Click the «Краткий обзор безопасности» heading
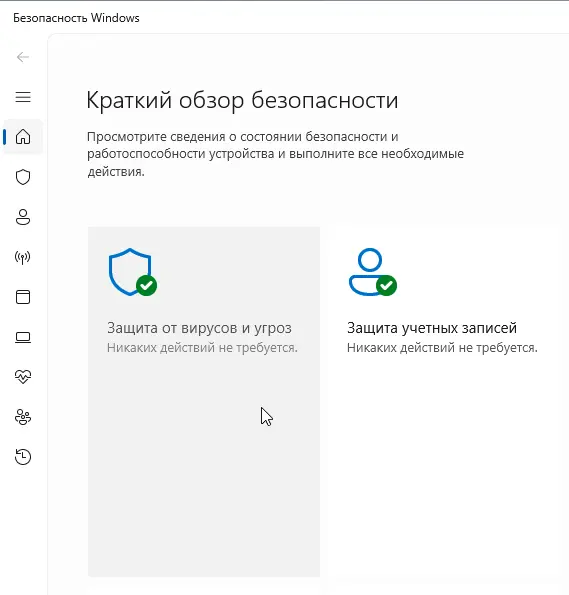 coord(242,101)
